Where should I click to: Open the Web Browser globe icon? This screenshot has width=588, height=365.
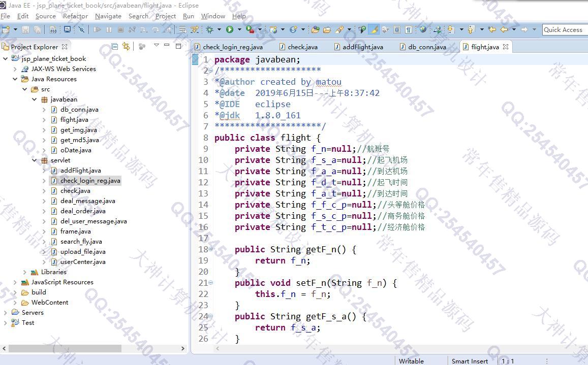click(x=423, y=29)
